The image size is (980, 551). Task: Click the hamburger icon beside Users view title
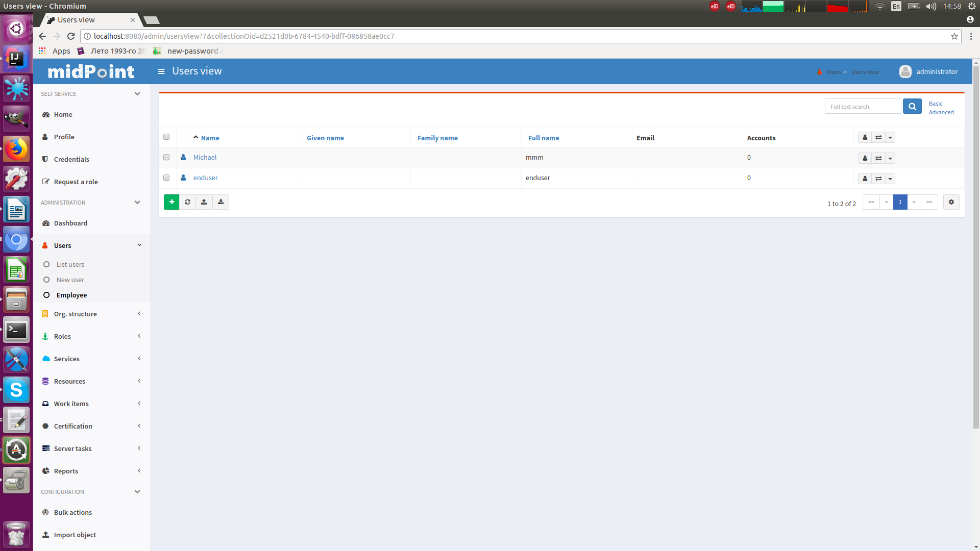161,71
